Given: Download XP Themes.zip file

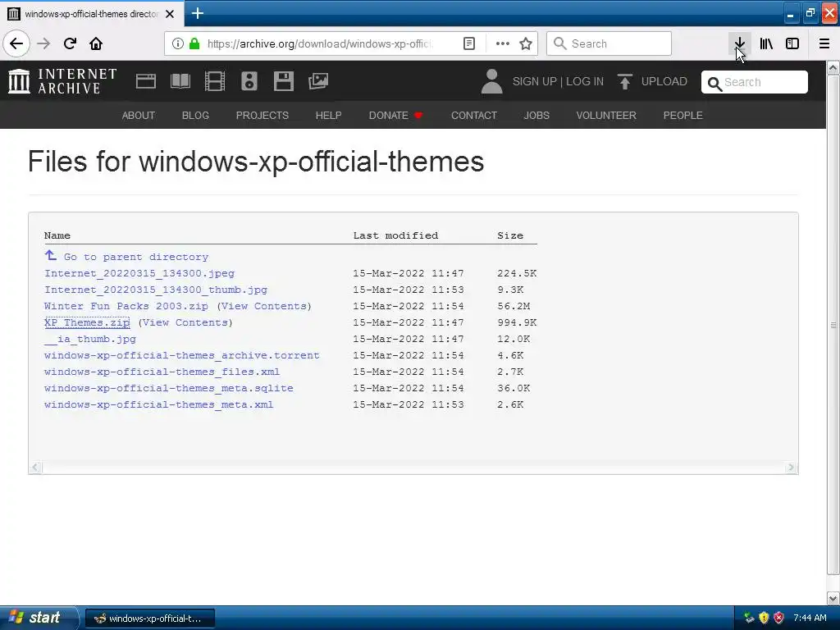Looking at the screenshot, I should (x=87, y=322).
